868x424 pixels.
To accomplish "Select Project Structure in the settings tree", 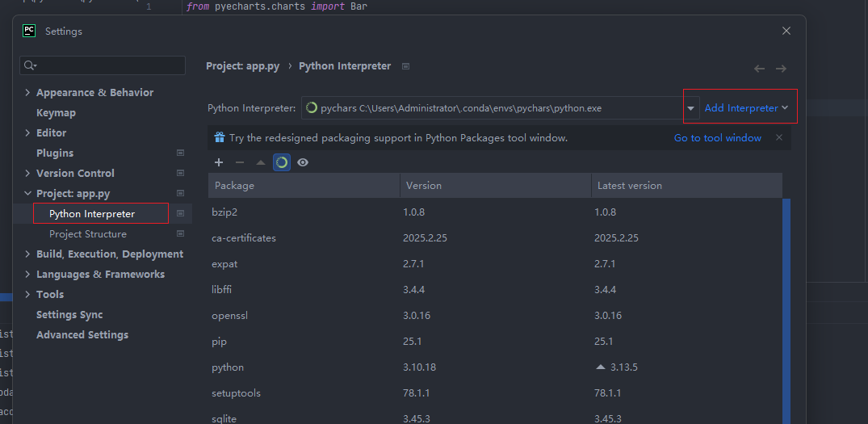I will (87, 233).
